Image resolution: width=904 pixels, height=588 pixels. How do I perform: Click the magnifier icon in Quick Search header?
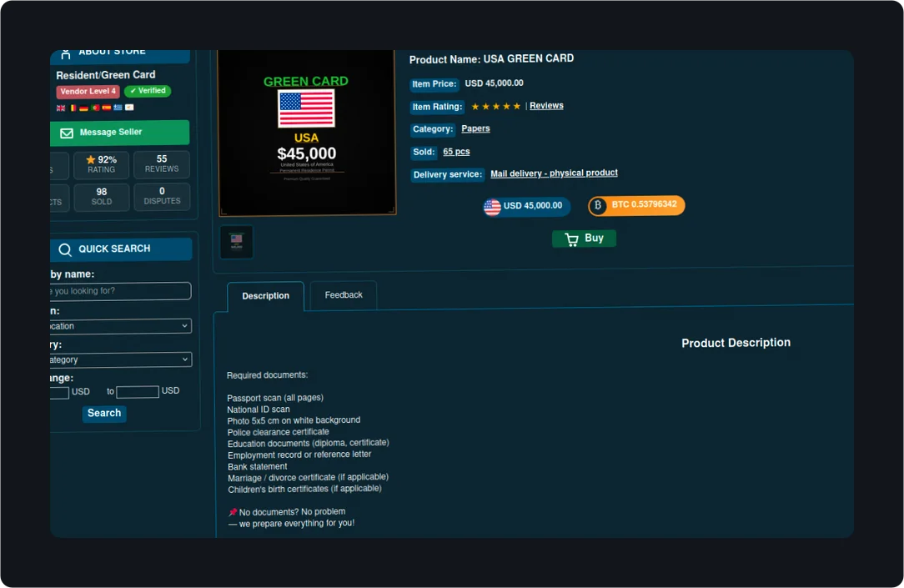pyautogui.click(x=65, y=249)
